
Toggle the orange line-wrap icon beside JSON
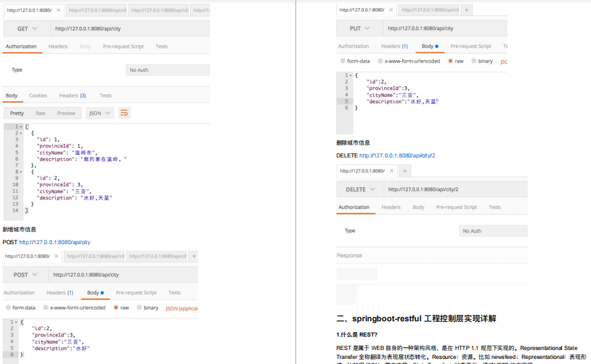[x=124, y=113]
